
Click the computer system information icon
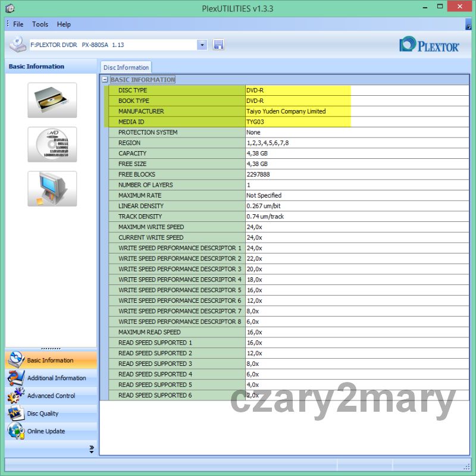point(52,189)
